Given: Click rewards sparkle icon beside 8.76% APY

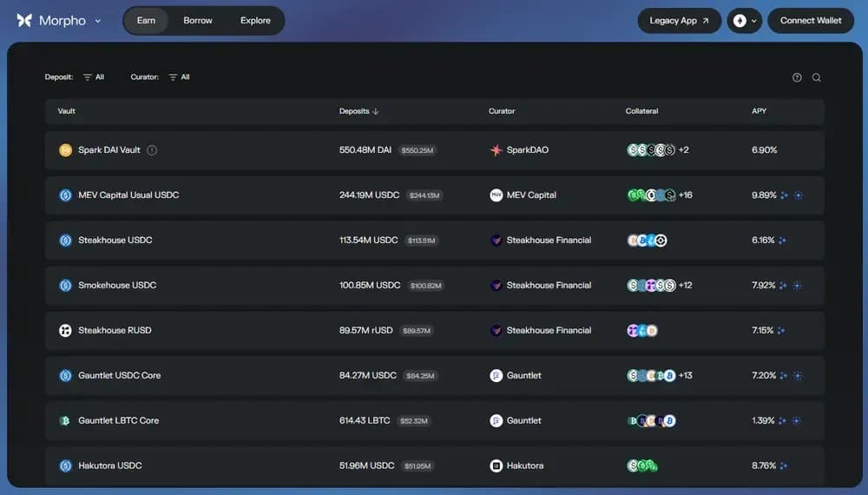Looking at the screenshot, I should 783,466.
